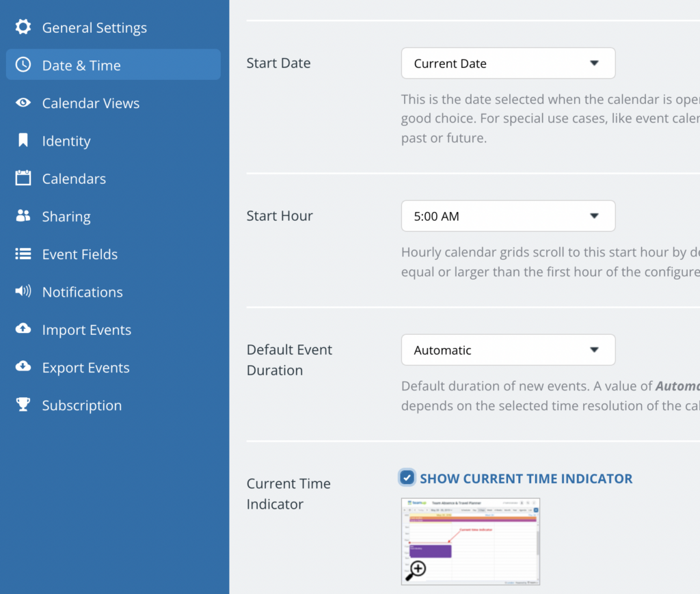Click the Show Current Time Indicator label
This screenshot has height=594, width=700.
526,478
